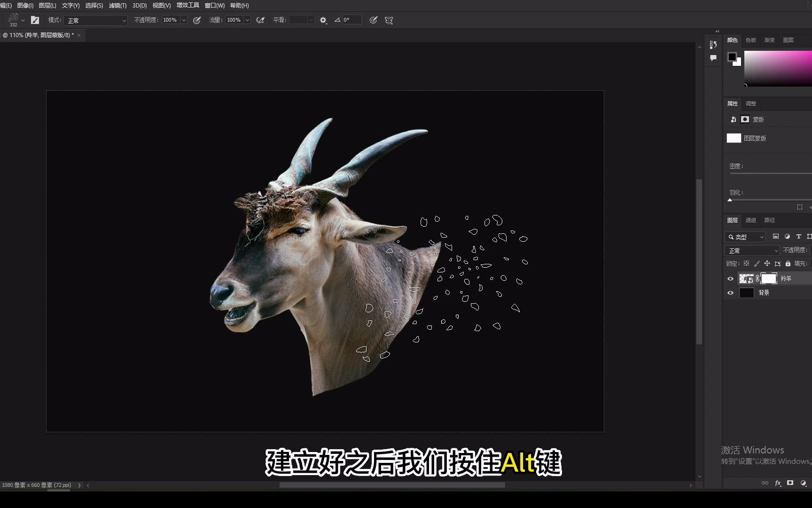Adjust the 密度 density slider
Image resolution: width=812 pixels, height=508 pixels.
tap(771, 173)
